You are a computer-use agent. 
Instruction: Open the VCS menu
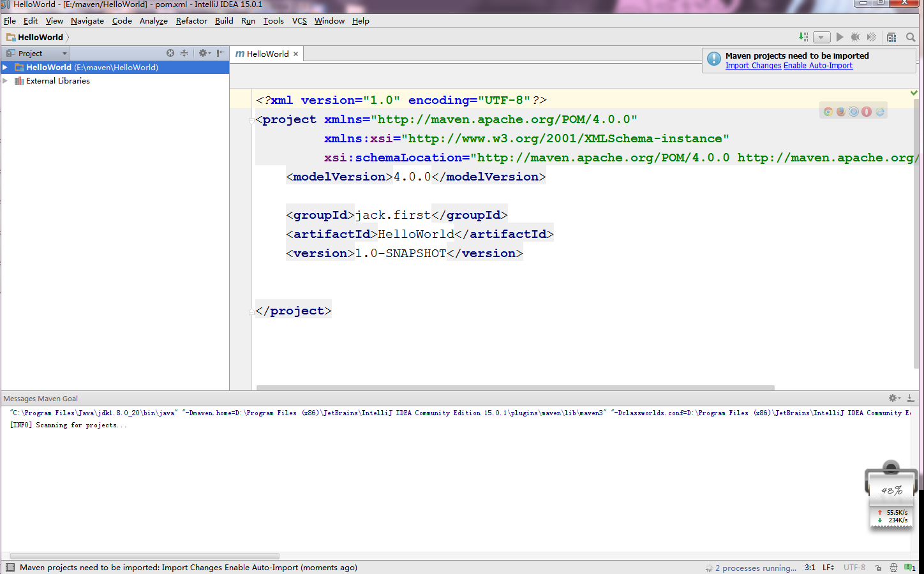point(299,21)
